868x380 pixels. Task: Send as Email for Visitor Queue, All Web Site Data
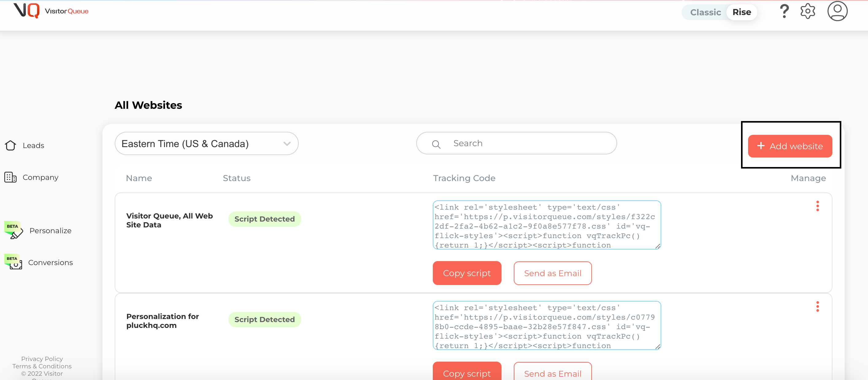coord(553,273)
